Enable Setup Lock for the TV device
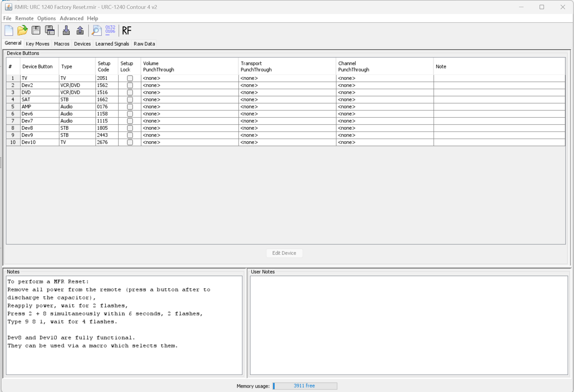Viewport: 574px width, 392px height. click(x=130, y=78)
